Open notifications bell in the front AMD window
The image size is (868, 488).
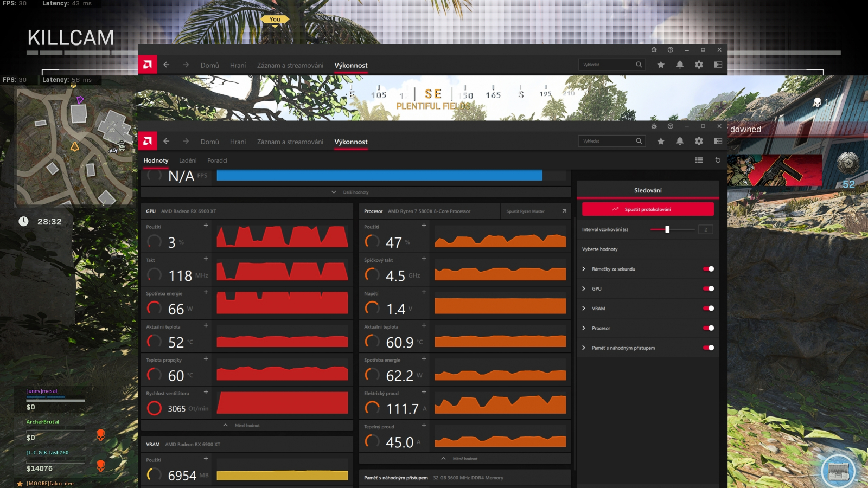[680, 141]
